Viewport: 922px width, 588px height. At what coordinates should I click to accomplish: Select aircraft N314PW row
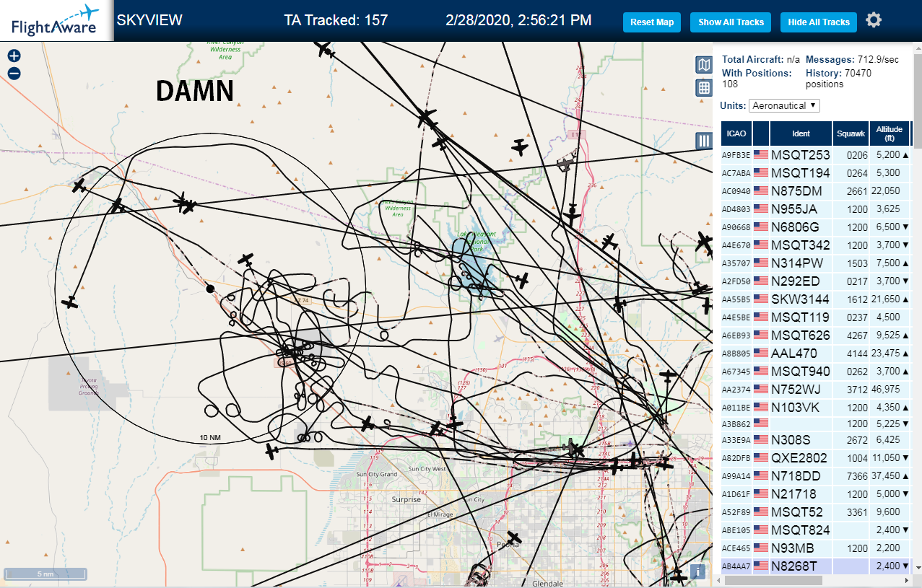[x=816, y=263]
